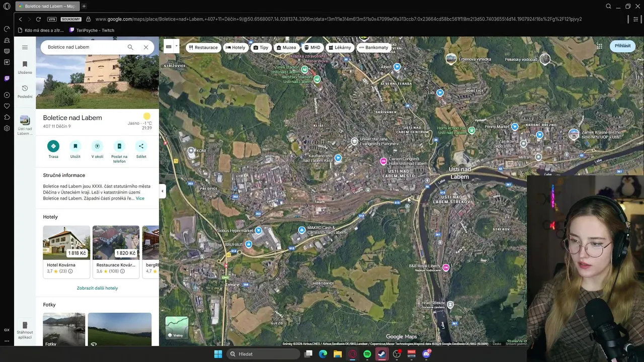The image size is (644, 362).
Task: Open the map view dropdown arrow
Action: tap(176, 47)
